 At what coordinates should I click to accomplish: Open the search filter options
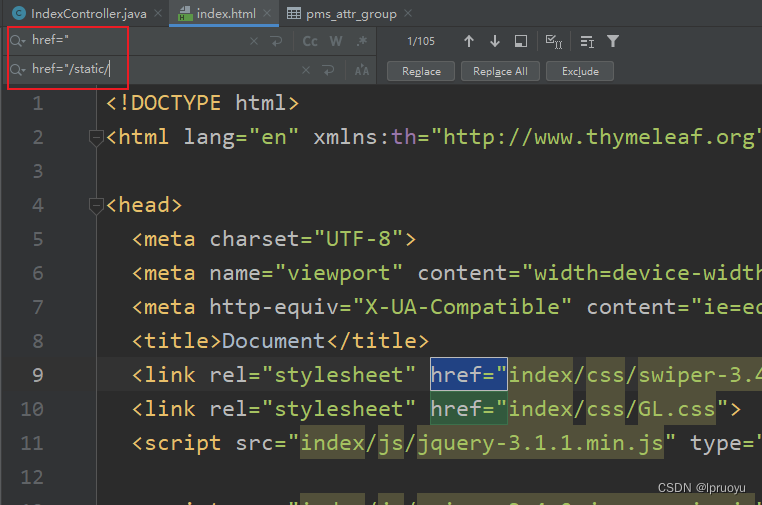click(613, 41)
